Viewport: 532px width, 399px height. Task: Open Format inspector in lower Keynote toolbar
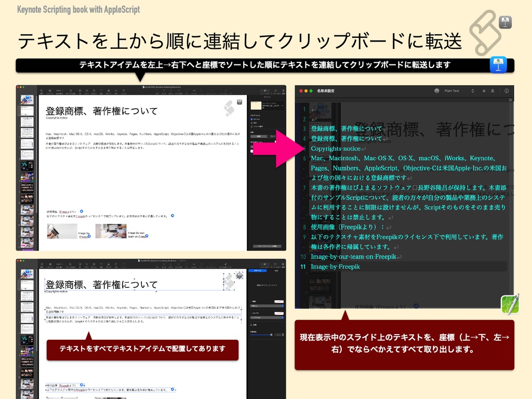pos(265,264)
